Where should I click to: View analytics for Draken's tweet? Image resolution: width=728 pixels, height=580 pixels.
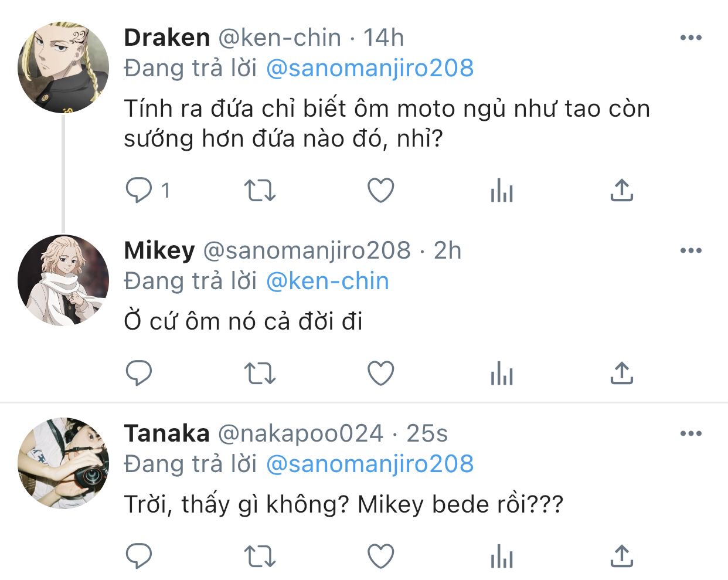click(x=502, y=191)
